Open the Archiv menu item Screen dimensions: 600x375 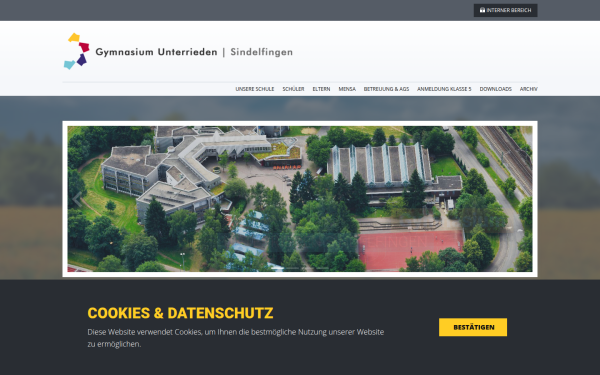528,89
